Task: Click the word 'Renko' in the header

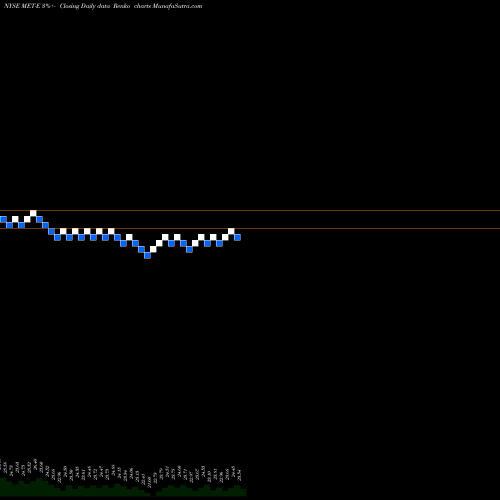Action: tap(121, 6)
